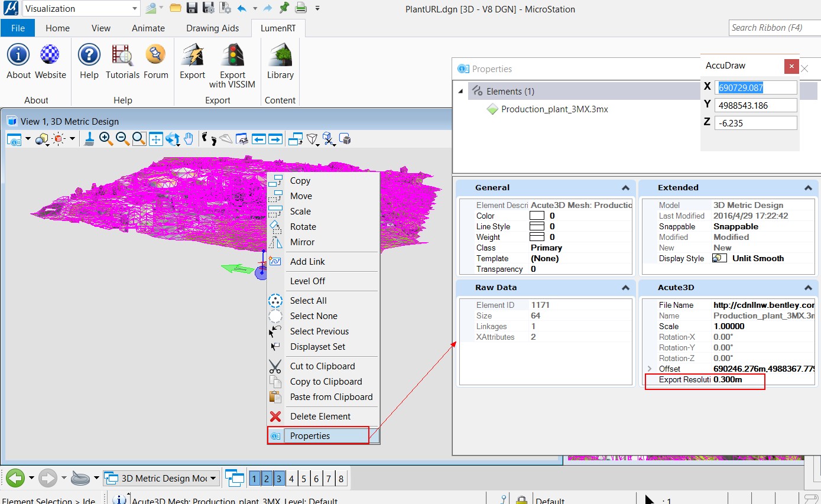Toggle view 1 button
This screenshot has width=821, height=504.
pos(254,479)
